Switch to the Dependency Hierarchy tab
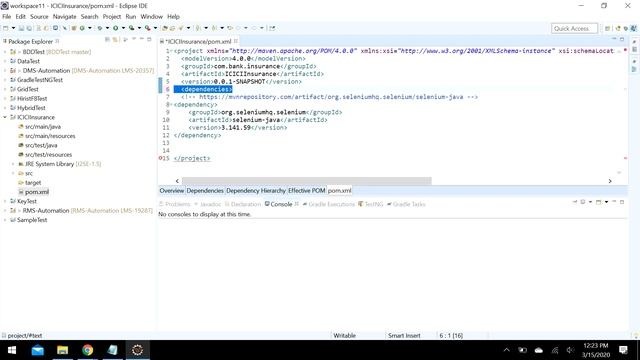This screenshot has height=360, width=640. point(256,191)
